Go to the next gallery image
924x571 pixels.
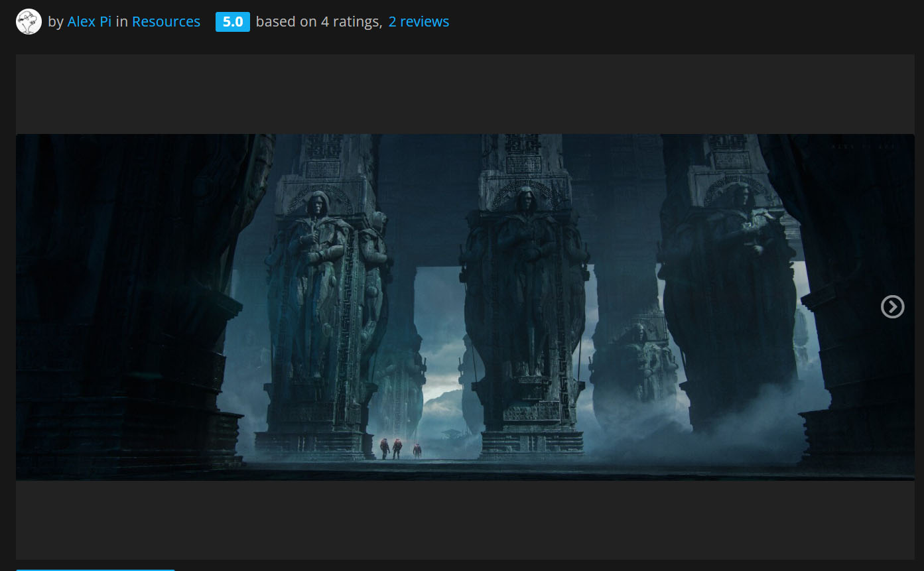tap(892, 306)
